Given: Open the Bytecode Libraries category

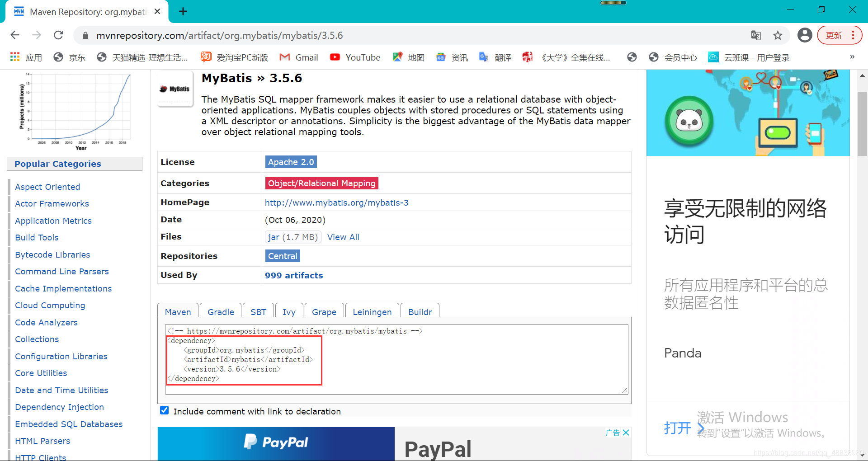Looking at the screenshot, I should coord(52,254).
